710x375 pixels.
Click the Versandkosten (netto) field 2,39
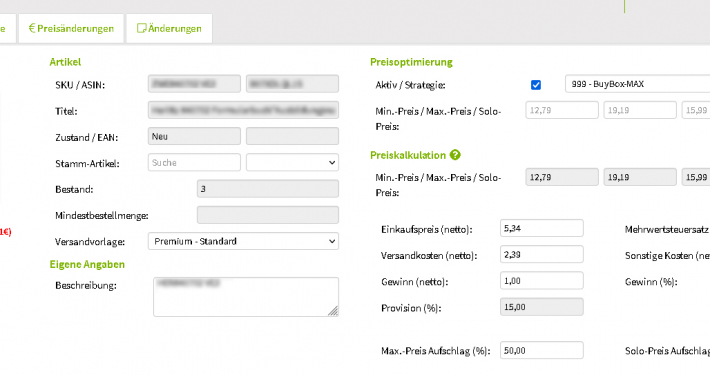click(542, 255)
